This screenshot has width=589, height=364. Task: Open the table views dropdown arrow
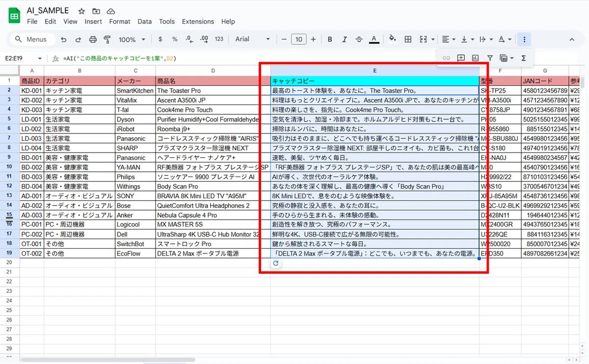point(512,58)
